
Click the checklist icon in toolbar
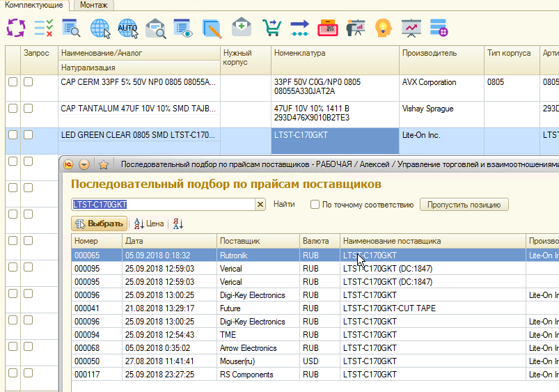pyautogui.click(x=43, y=28)
